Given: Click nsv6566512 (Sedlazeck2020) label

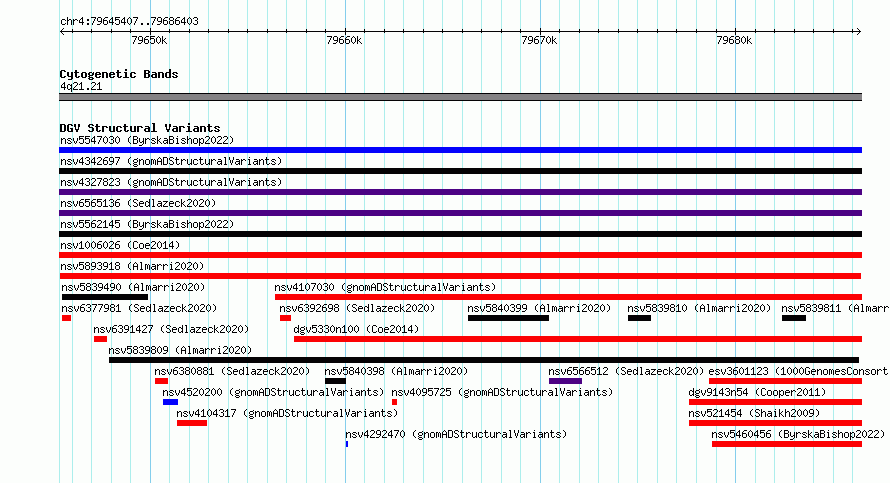Looking at the screenshot, I should tap(626, 371).
